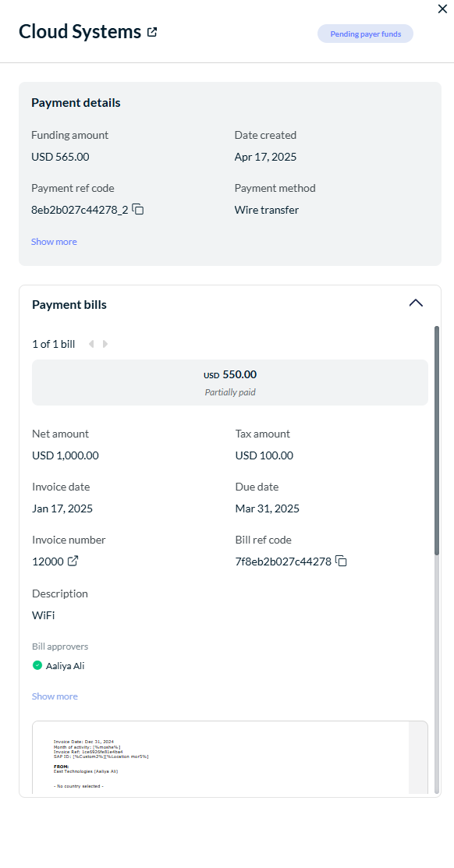
Task: Open the invoice document preview thumbnail
Action: [230, 757]
